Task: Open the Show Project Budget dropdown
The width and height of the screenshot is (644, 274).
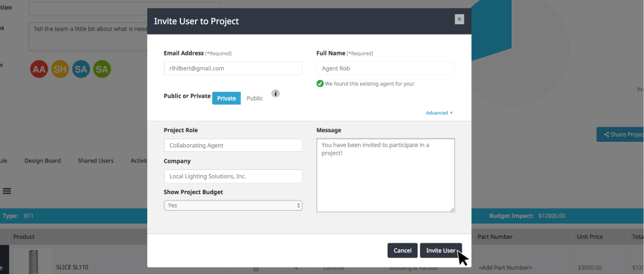Action: point(233,206)
